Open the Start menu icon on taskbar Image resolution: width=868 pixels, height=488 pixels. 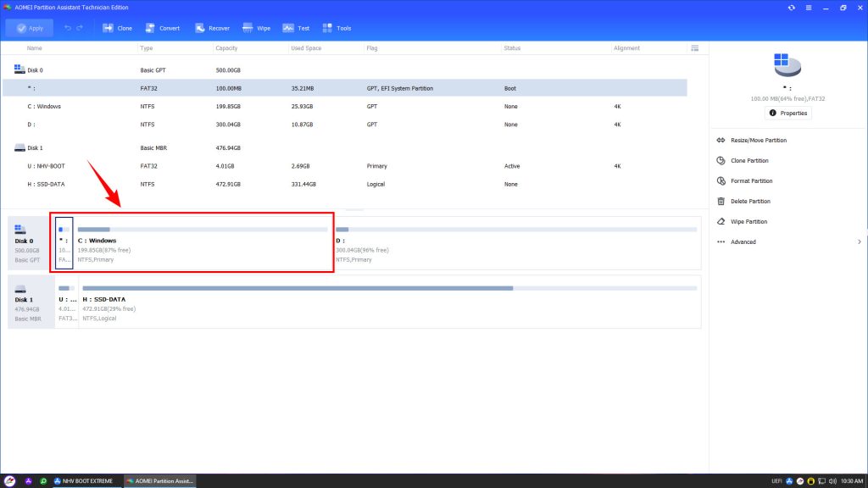(9, 481)
